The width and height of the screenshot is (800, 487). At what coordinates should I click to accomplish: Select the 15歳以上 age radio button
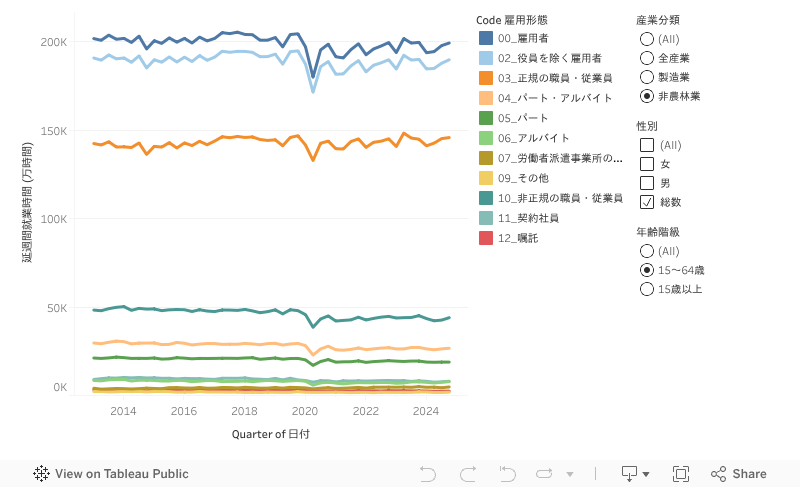tap(647, 289)
